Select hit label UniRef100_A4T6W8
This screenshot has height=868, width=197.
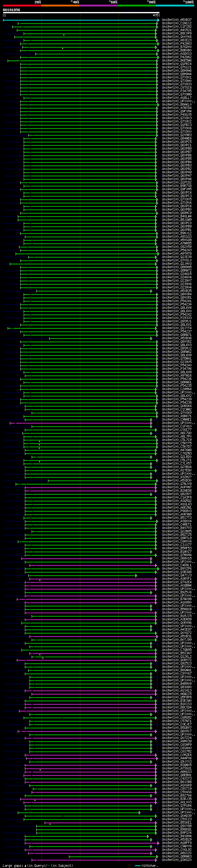pyautogui.click(x=177, y=450)
